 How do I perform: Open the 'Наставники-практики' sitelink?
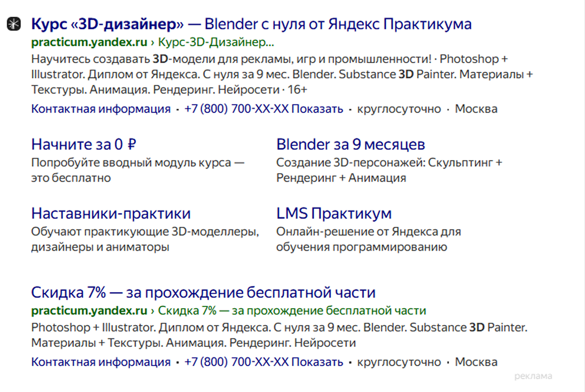click(111, 213)
